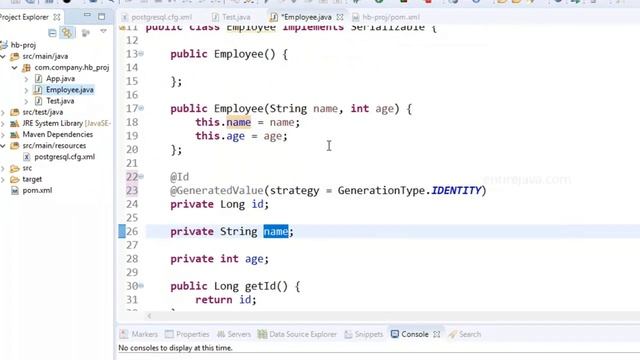Close the Employee.java editor tab

click(x=340, y=17)
